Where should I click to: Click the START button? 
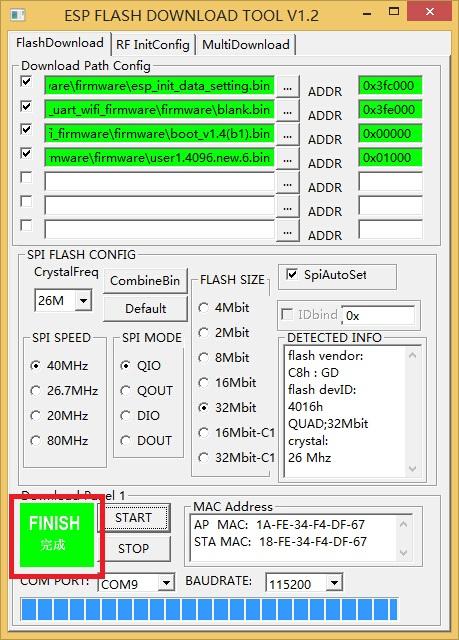(133, 518)
